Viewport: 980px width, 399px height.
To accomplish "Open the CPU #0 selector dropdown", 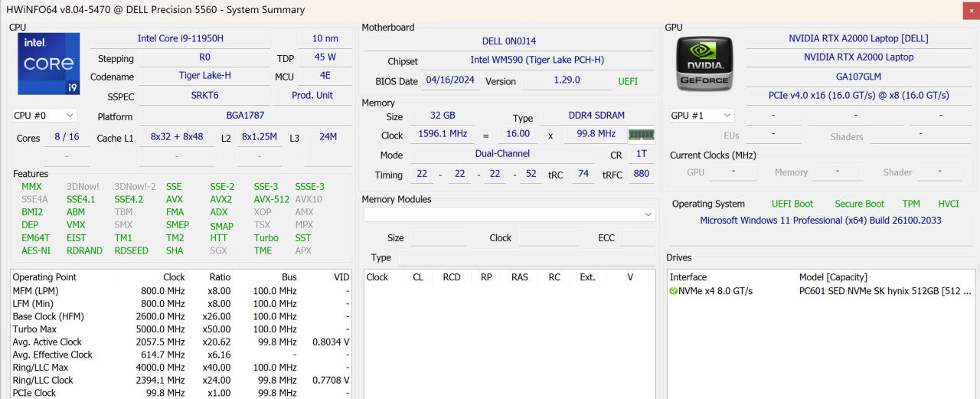I will tap(44, 116).
